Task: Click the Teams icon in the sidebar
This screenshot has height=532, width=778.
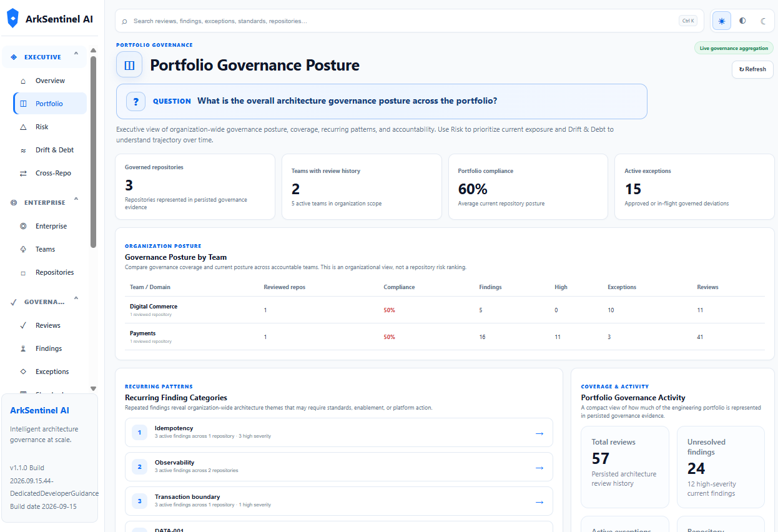Action: click(23, 250)
